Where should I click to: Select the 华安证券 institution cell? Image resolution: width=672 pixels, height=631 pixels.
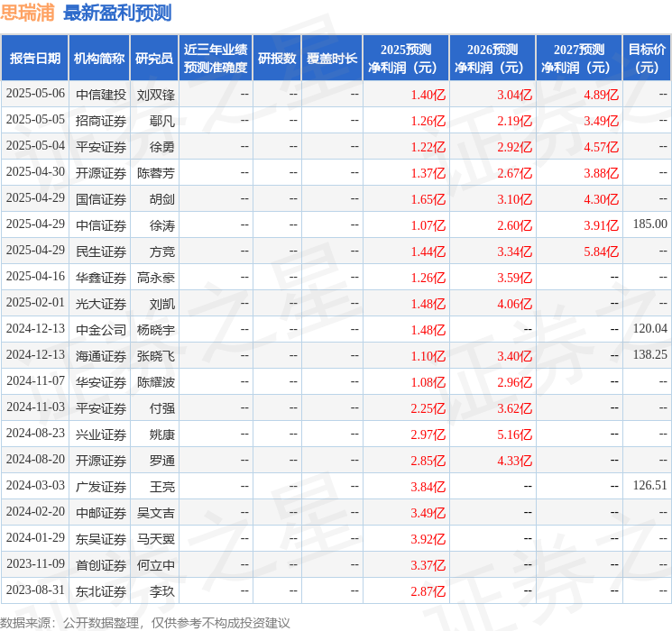pyautogui.click(x=101, y=382)
